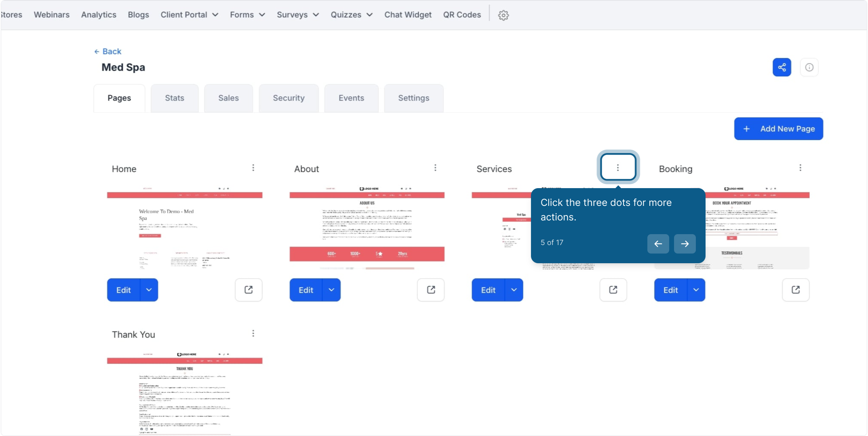Open Blogs in the top navigation

coord(139,15)
